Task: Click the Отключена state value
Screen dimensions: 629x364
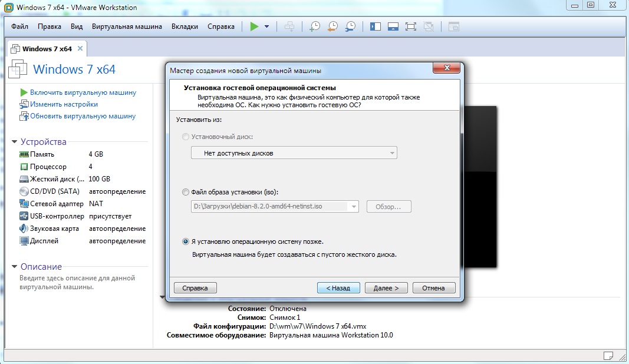Action: click(x=288, y=309)
